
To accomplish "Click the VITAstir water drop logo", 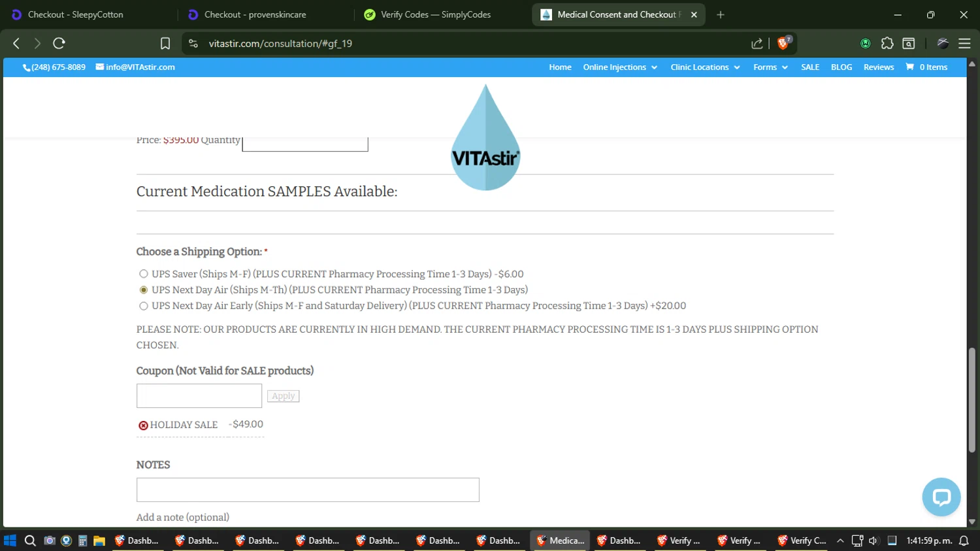I will click(x=485, y=138).
